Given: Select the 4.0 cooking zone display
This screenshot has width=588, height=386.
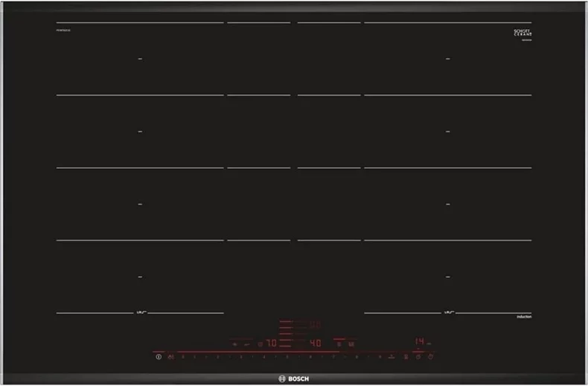Looking at the screenshot, I should [x=315, y=344].
